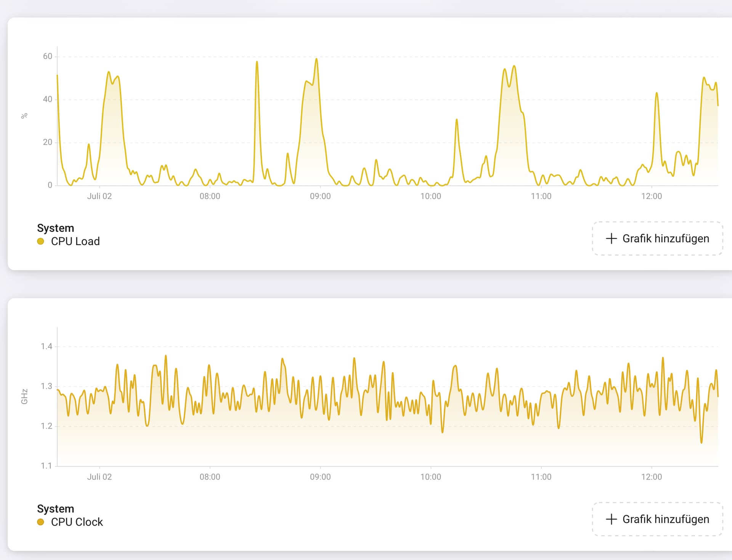This screenshot has width=732, height=560.
Task: Select the 11:00 tick on CPU Load chart
Action: click(x=541, y=196)
